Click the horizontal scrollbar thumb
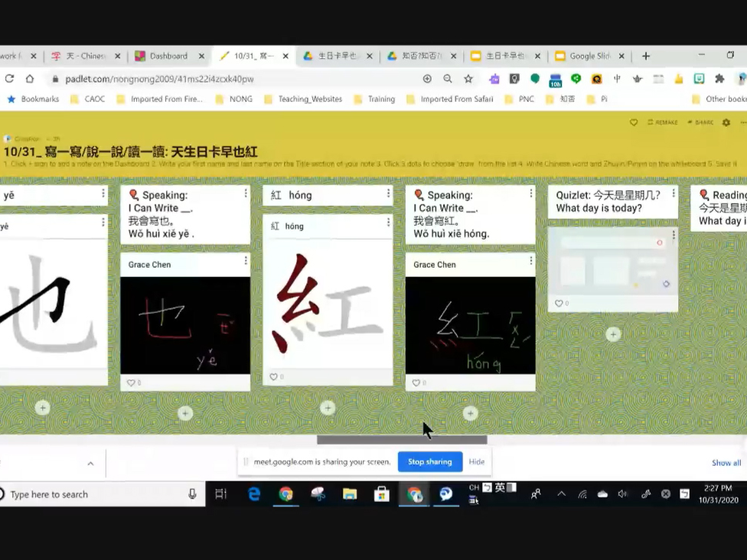 click(402, 440)
